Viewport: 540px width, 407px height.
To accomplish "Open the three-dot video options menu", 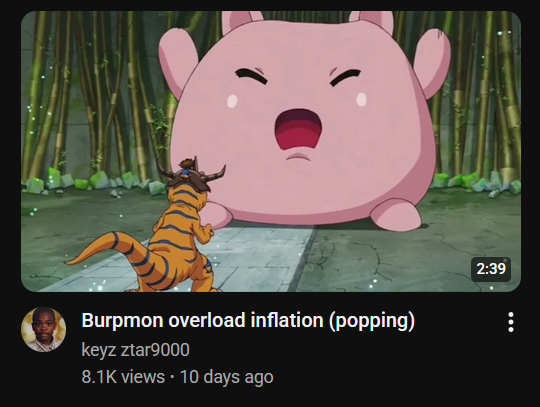I will 511,322.
